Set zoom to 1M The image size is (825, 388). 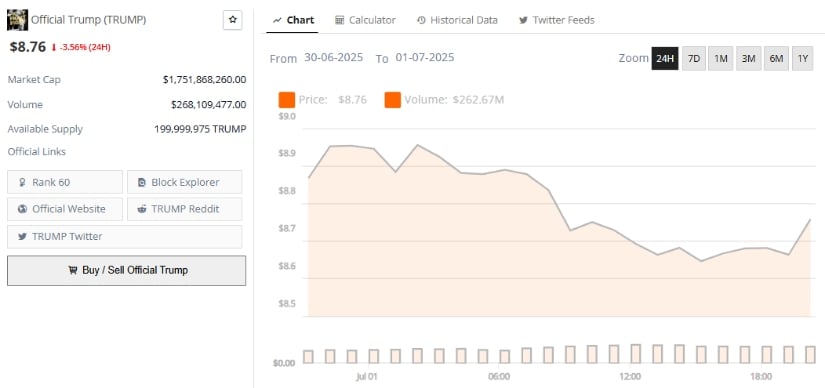coord(721,58)
